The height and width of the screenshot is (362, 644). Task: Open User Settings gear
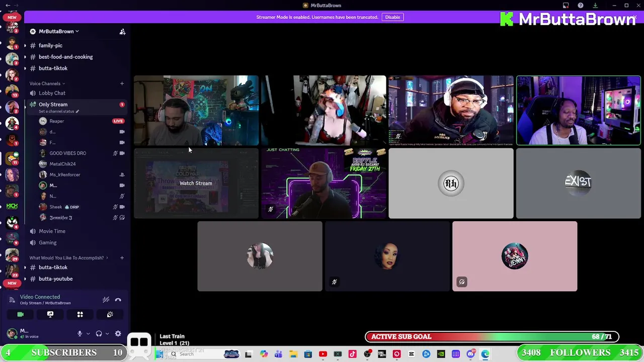point(118,334)
